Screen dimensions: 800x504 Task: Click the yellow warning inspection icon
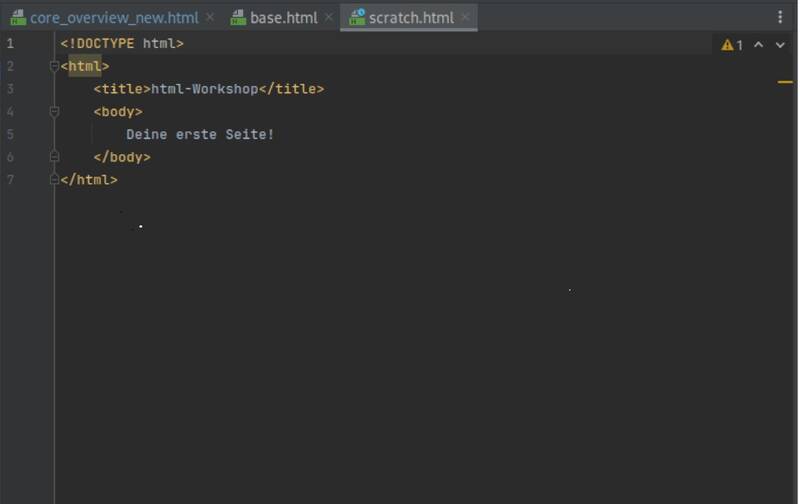[x=727, y=45]
